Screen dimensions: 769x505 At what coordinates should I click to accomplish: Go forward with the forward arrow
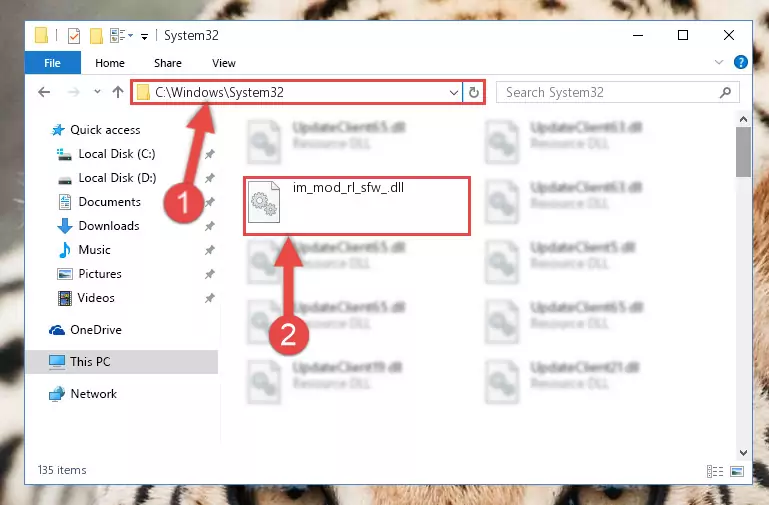74,92
